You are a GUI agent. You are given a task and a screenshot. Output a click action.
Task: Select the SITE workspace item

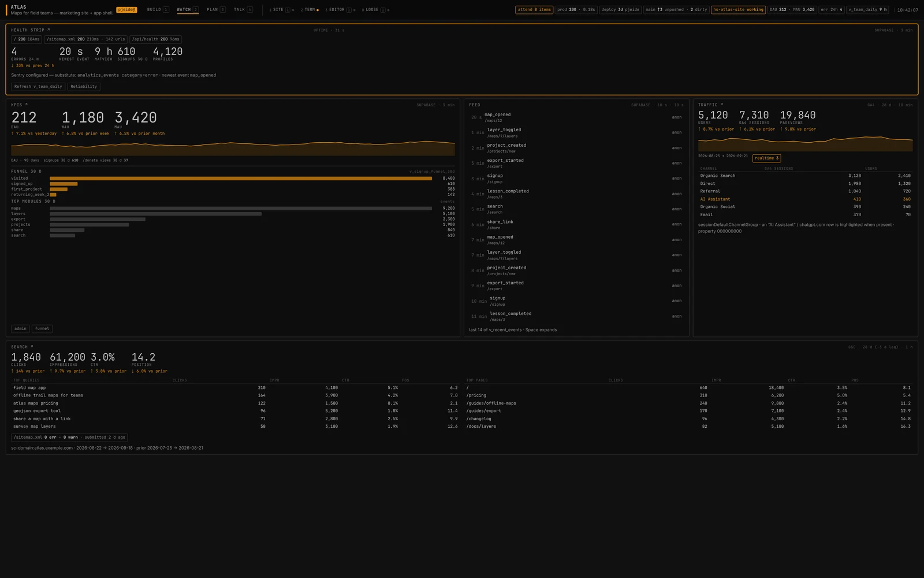[x=282, y=10]
